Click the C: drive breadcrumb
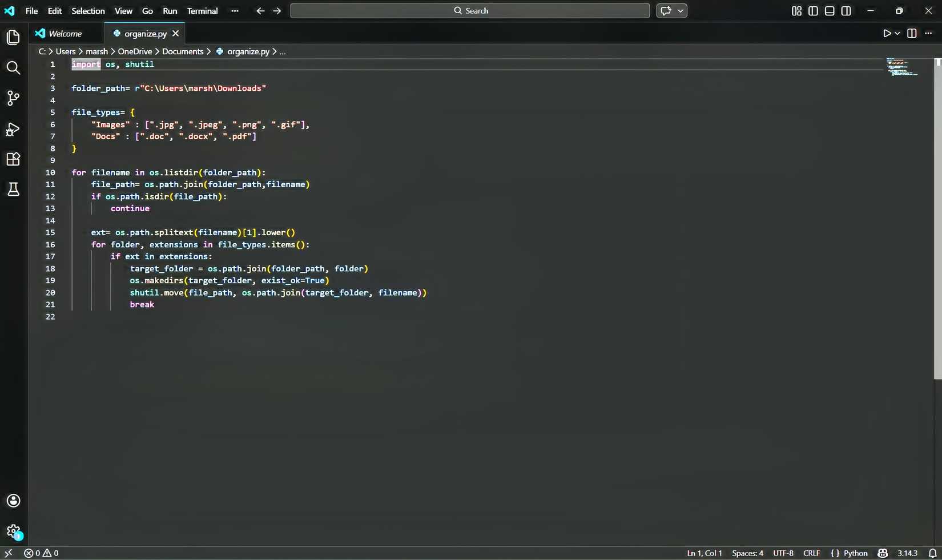The image size is (942, 560). coord(42,51)
